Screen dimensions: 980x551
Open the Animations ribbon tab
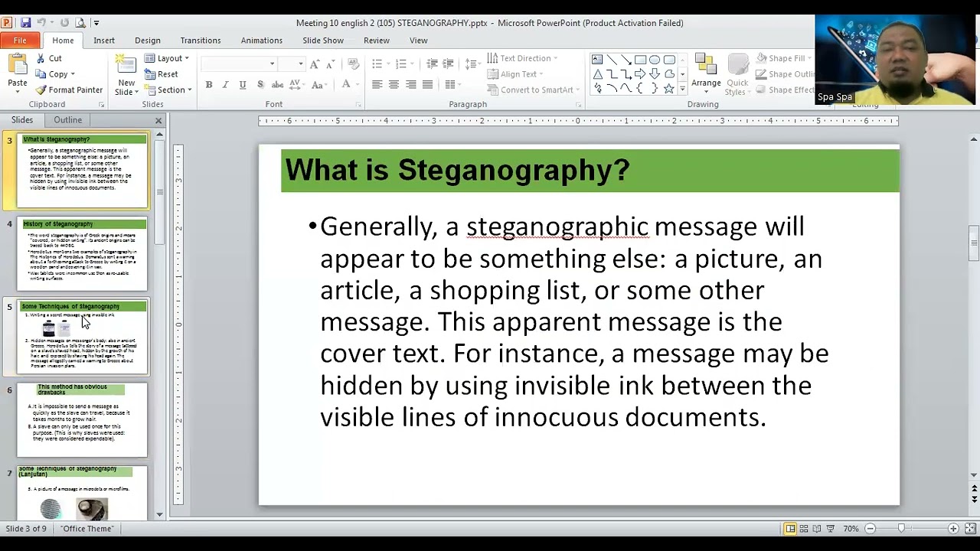(262, 41)
